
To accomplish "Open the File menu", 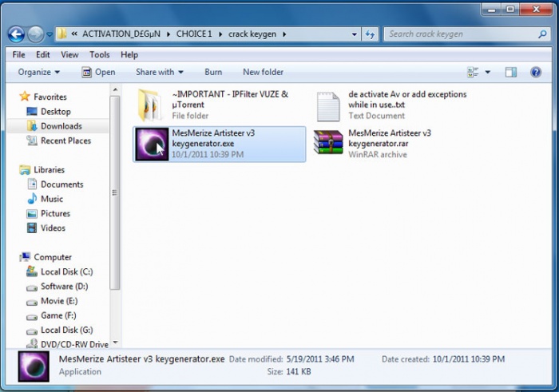I will [18, 54].
